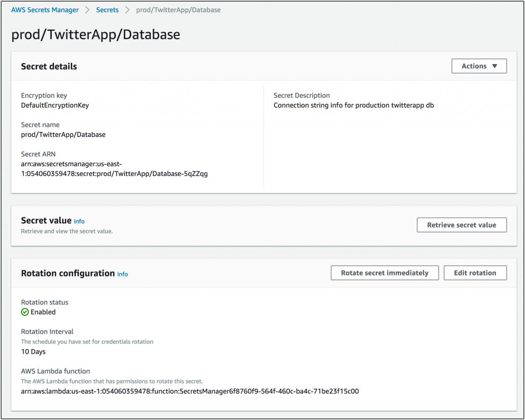Click the Secret Description text

354,105
